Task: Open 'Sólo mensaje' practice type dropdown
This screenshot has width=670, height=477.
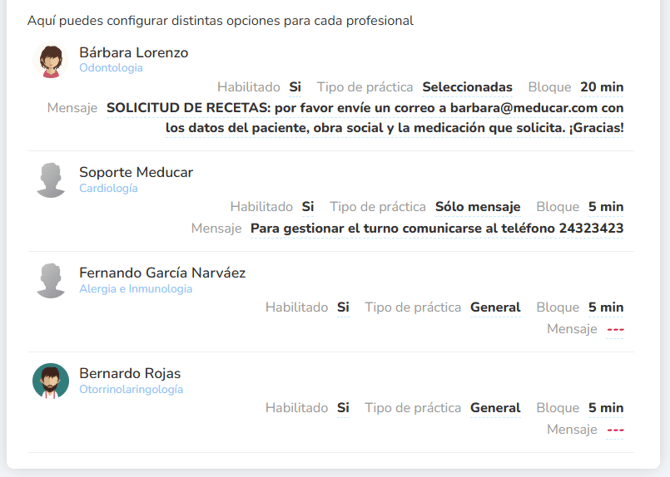Action: pos(478,207)
